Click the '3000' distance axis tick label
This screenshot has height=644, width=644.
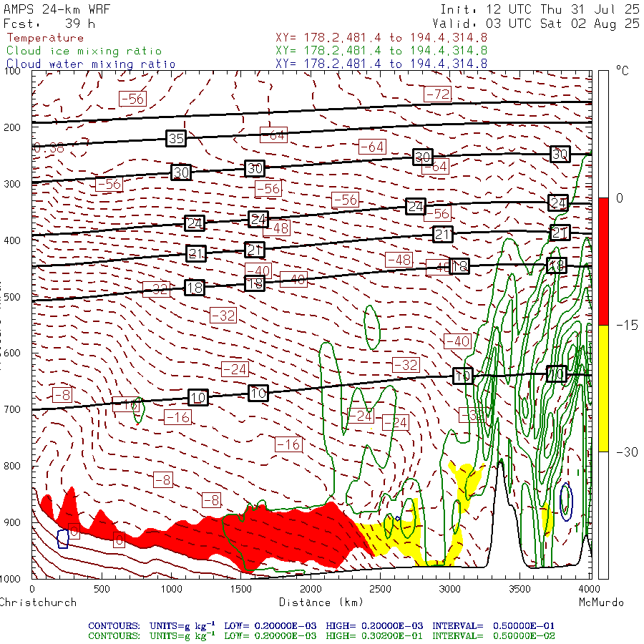click(x=450, y=590)
